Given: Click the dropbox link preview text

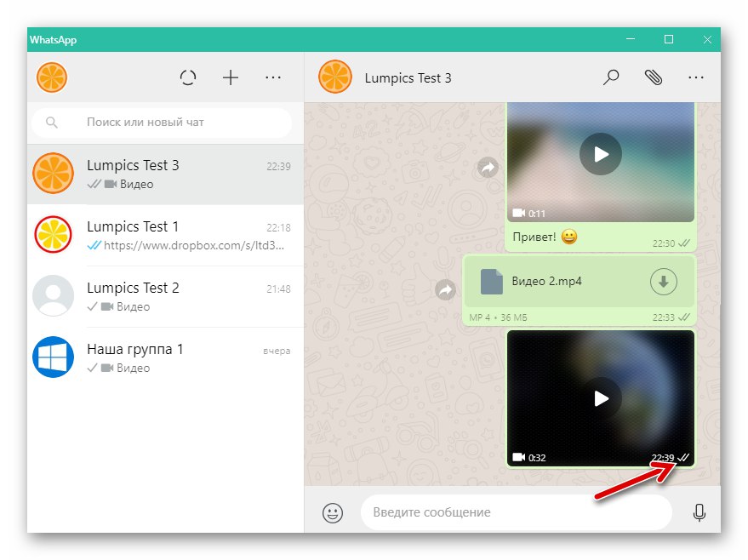Looking at the screenshot, I should [x=194, y=245].
